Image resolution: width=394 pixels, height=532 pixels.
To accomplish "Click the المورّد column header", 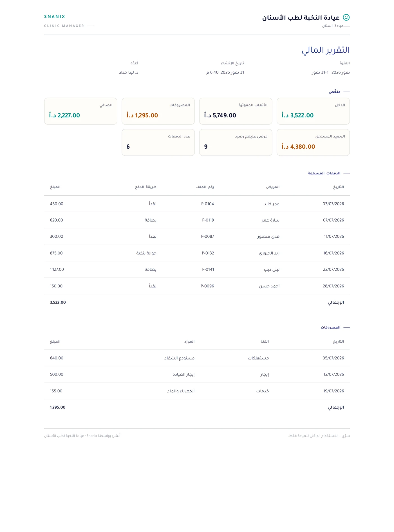I will (x=189, y=341).
